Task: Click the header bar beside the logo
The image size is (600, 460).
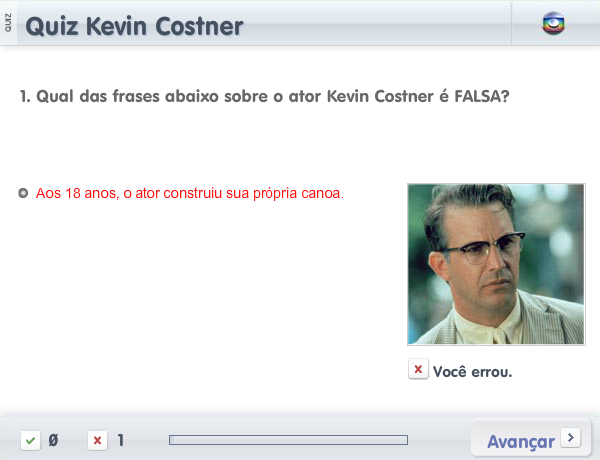Action: click(x=377, y=23)
